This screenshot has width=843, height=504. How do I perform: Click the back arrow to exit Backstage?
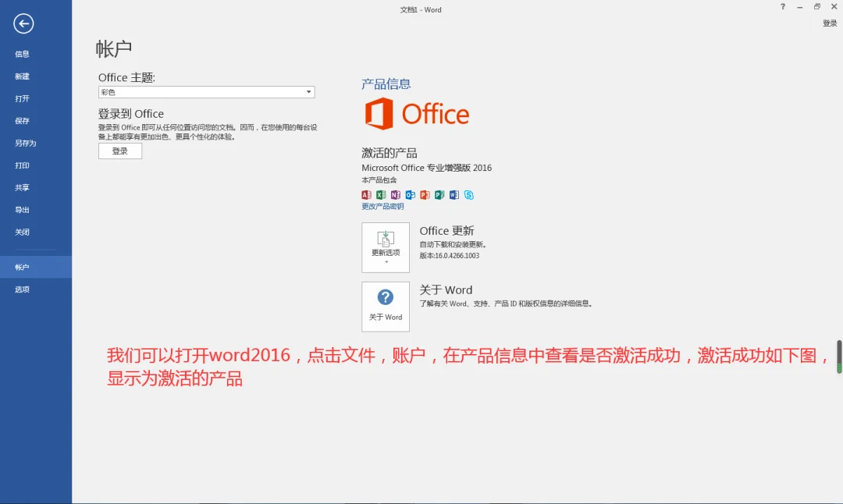point(23,23)
